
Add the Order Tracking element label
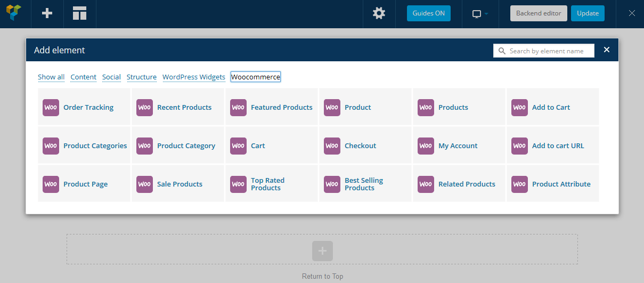(x=88, y=107)
